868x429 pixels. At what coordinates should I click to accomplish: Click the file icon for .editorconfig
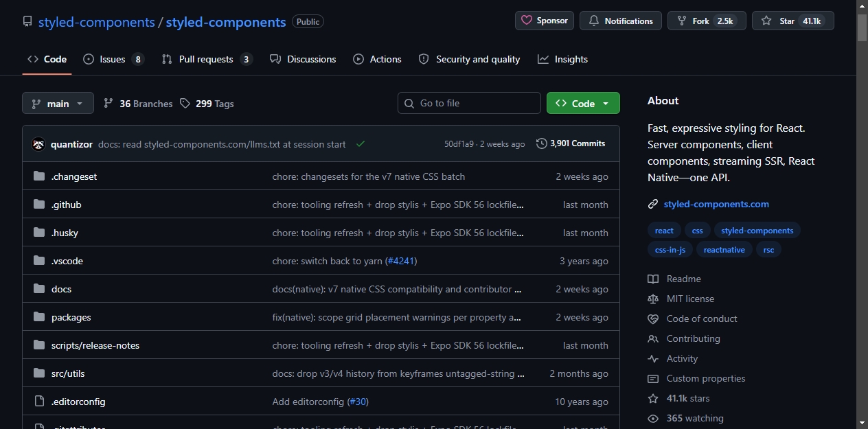point(39,402)
